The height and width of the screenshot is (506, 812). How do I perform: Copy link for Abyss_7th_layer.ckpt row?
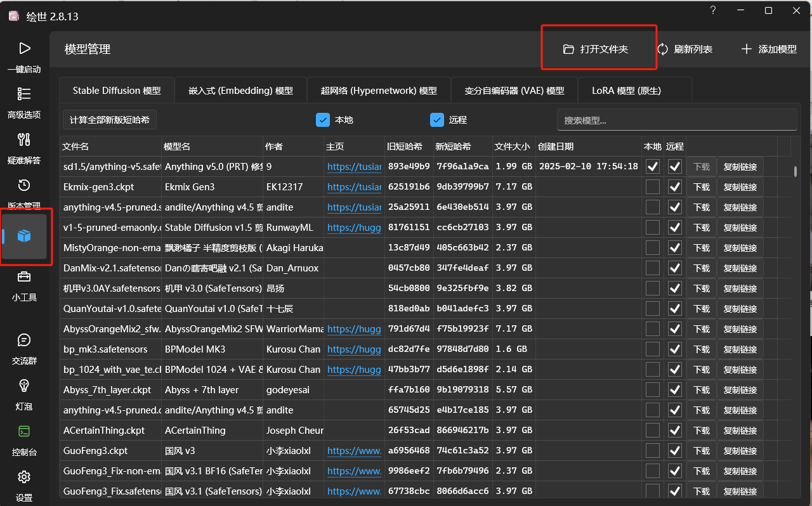(740, 390)
